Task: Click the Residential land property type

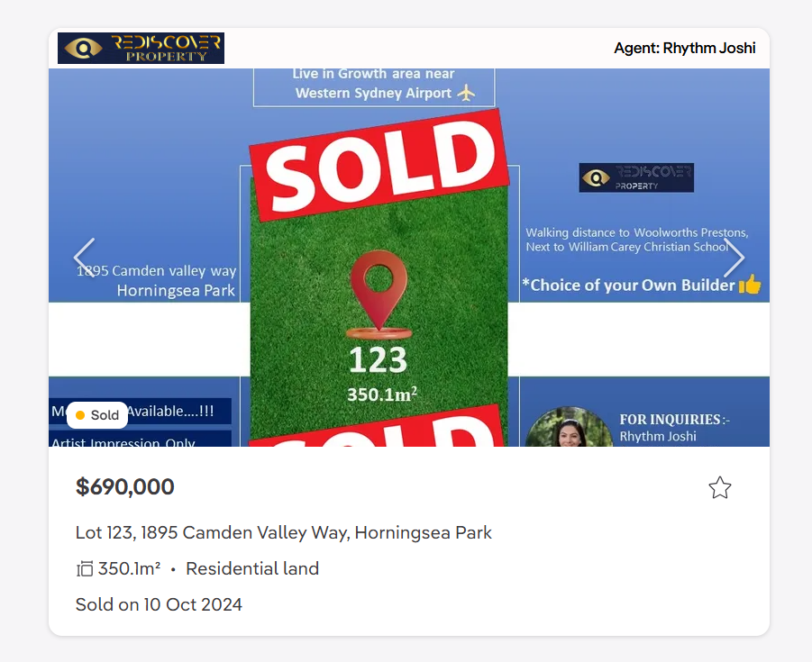Action: click(x=252, y=569)
